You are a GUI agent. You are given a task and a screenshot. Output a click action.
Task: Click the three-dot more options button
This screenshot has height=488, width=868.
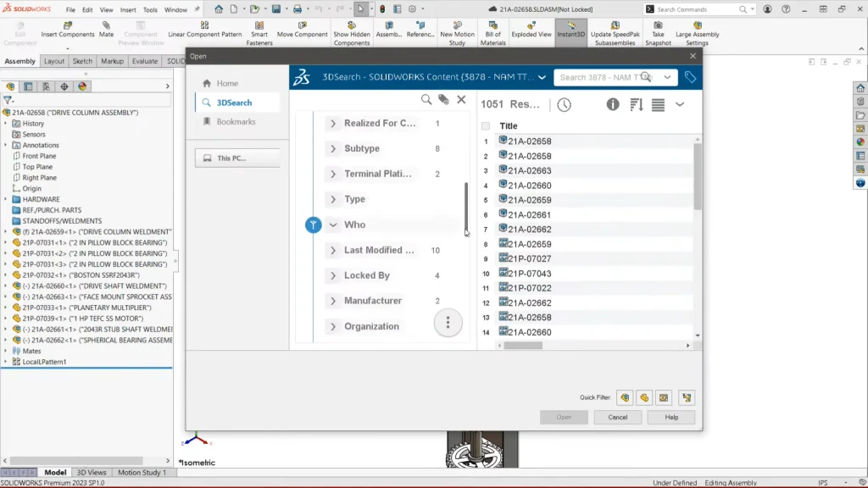448,323
